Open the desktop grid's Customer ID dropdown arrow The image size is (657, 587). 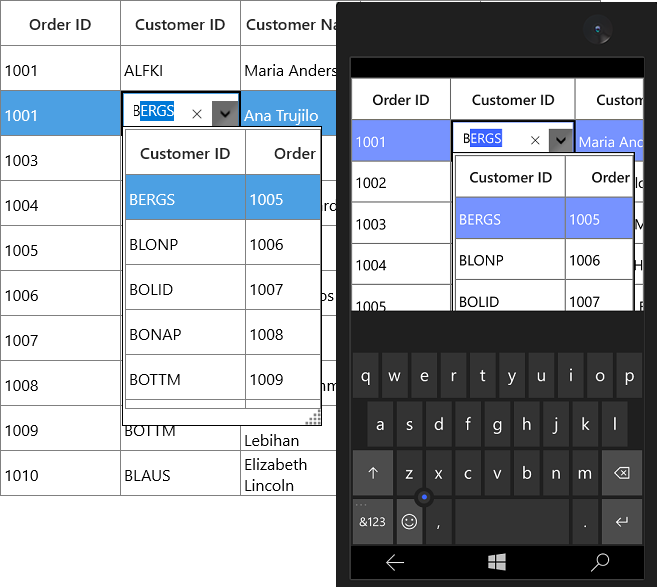(225, 114)
